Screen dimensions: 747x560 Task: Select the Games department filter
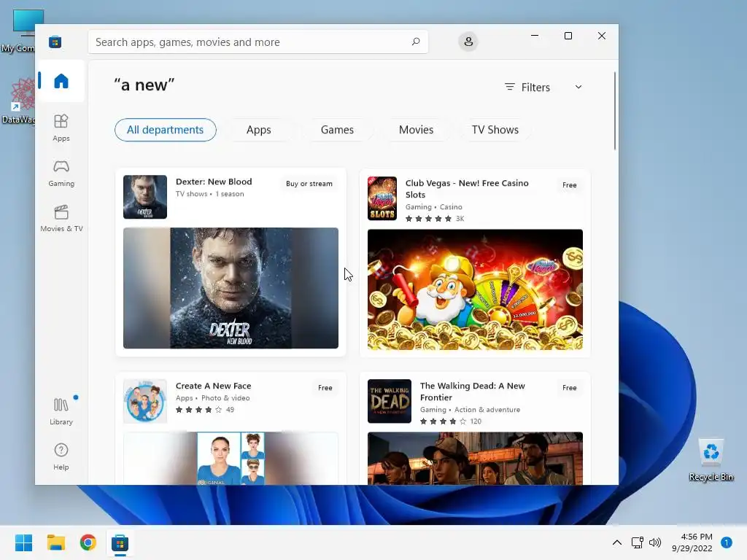pos(337,130)
